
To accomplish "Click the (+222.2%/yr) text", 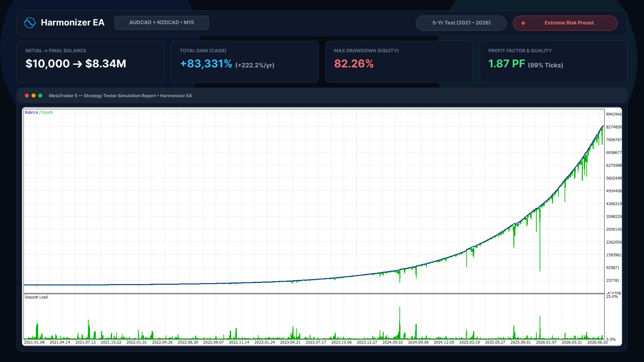I will [x=255, y=65].
